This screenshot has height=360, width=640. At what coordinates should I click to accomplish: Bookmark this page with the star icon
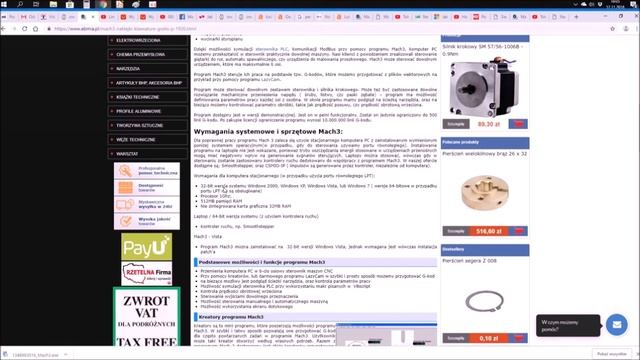[x=612, y=29]
